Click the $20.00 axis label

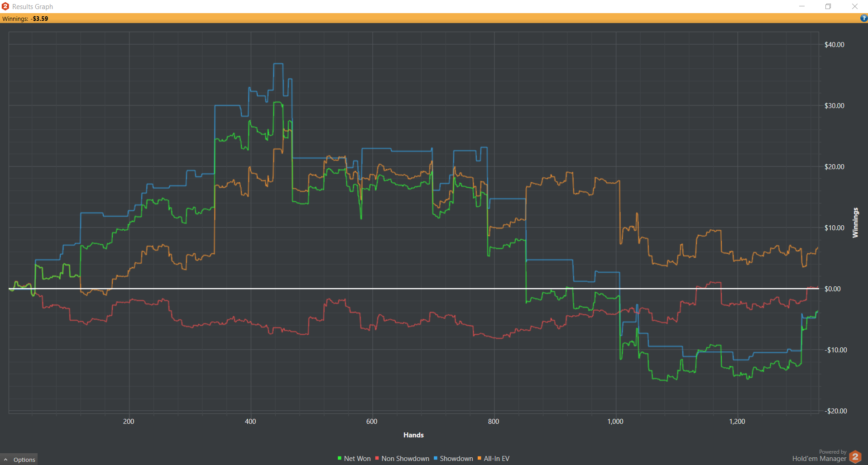tap(834, 167)
